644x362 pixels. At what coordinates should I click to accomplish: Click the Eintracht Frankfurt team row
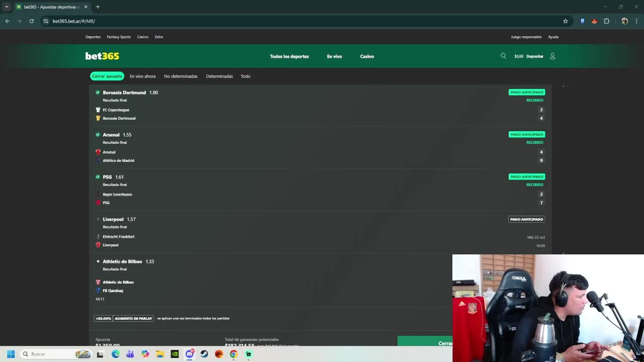click(x=320, y=236)
